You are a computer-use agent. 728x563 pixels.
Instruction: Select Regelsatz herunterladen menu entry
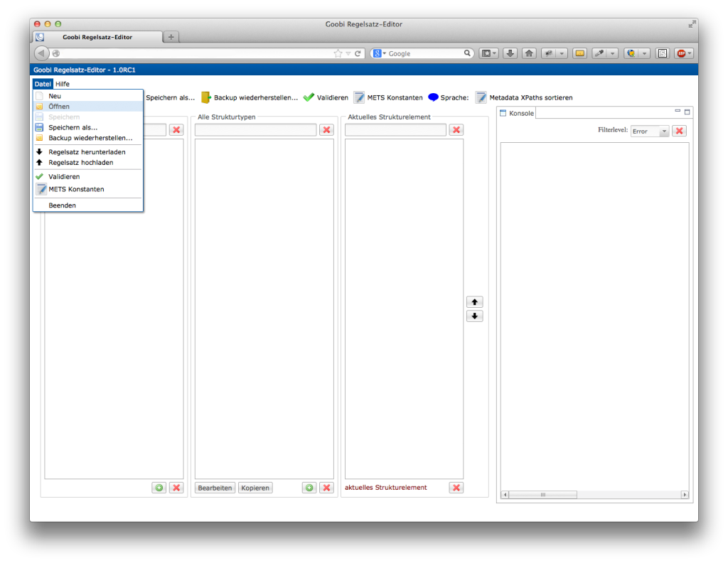click(x=87, y=152)
